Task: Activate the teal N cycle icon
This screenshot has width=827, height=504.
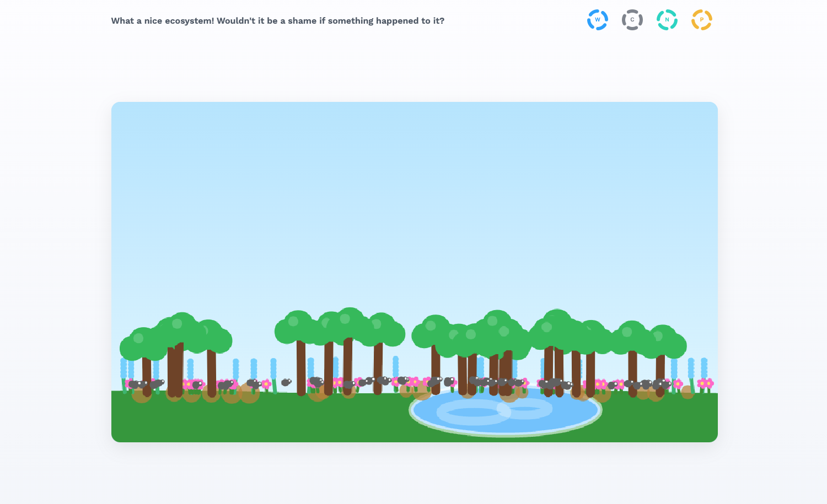Action: (x=667, y=20)
